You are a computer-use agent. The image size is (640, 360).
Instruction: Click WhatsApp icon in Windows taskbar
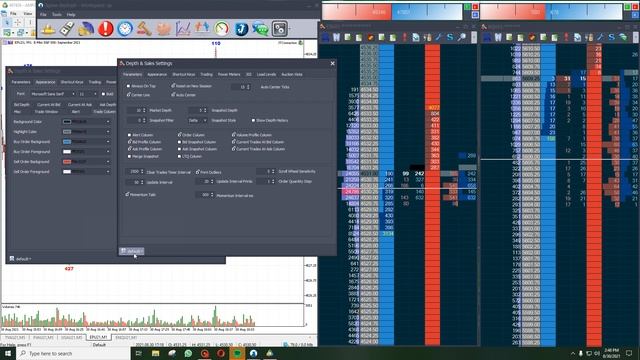pyautogui.click(x=188, y=353)
